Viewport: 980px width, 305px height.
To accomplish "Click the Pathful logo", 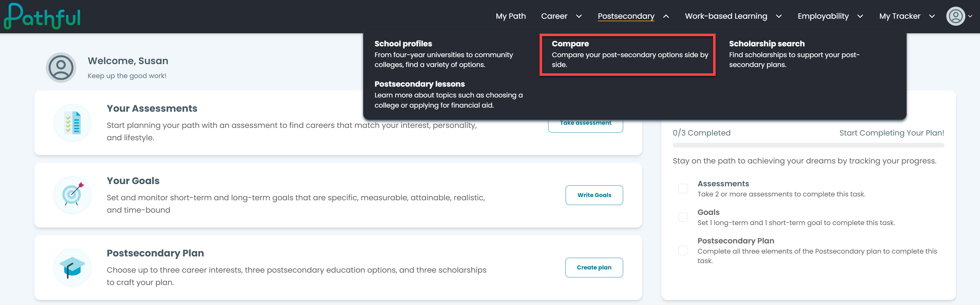I will point(42,16).
